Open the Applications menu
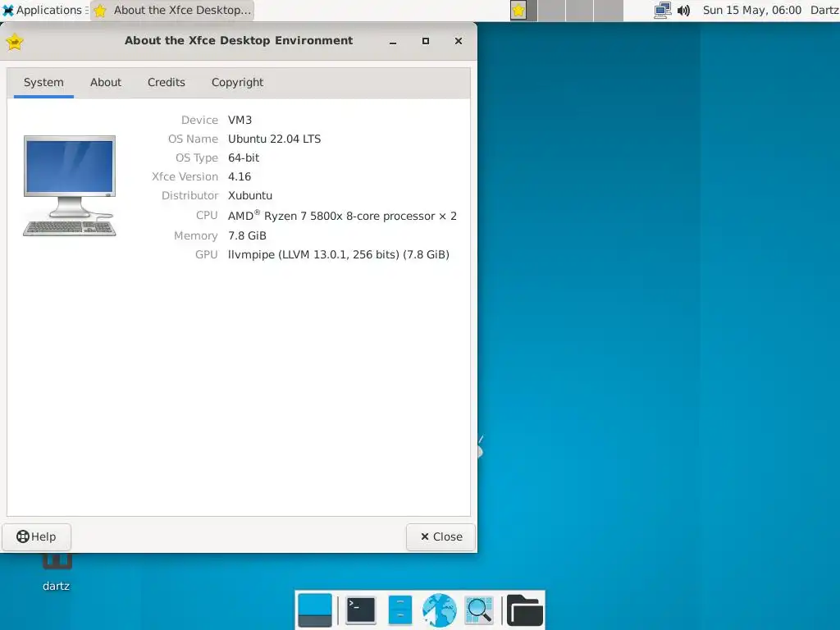This screenshot has height=630, width=840. (x=43, y=10)
